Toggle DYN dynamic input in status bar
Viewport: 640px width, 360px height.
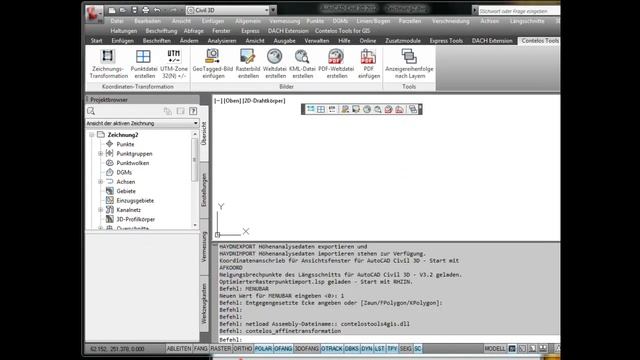(367, 349)
